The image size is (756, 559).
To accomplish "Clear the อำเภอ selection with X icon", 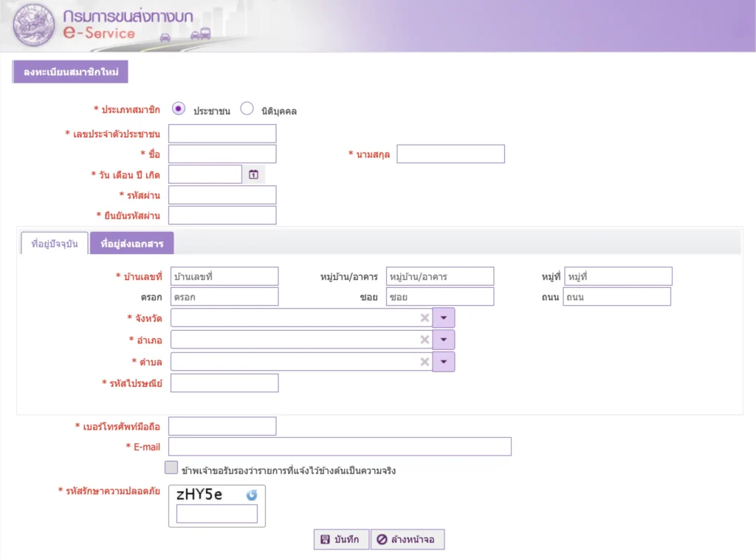I will click(425, 340).
